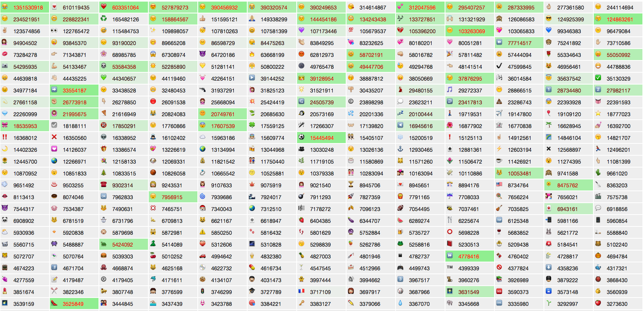
Task: Click the thumbs down emoji beside 30435207
Action: coord(351,90)
